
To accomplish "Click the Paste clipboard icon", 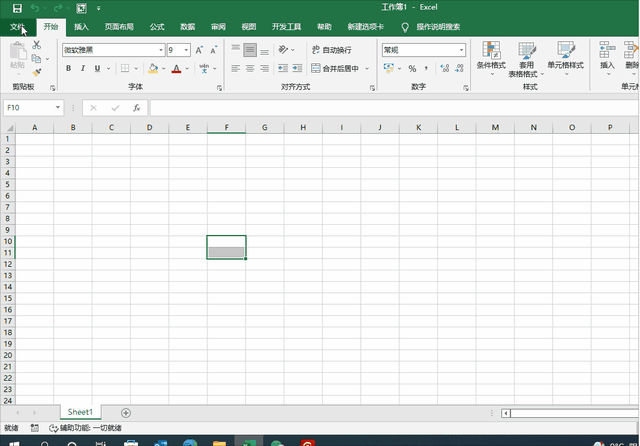I will point(18,52).
